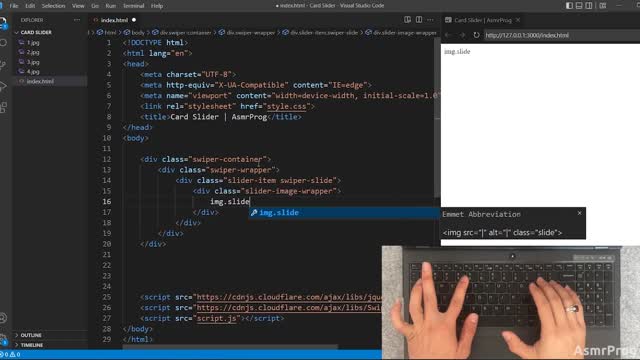Click the "slider-image-wrapper" class value text
This screenshot has height=360, width=640.
point(289,191)
